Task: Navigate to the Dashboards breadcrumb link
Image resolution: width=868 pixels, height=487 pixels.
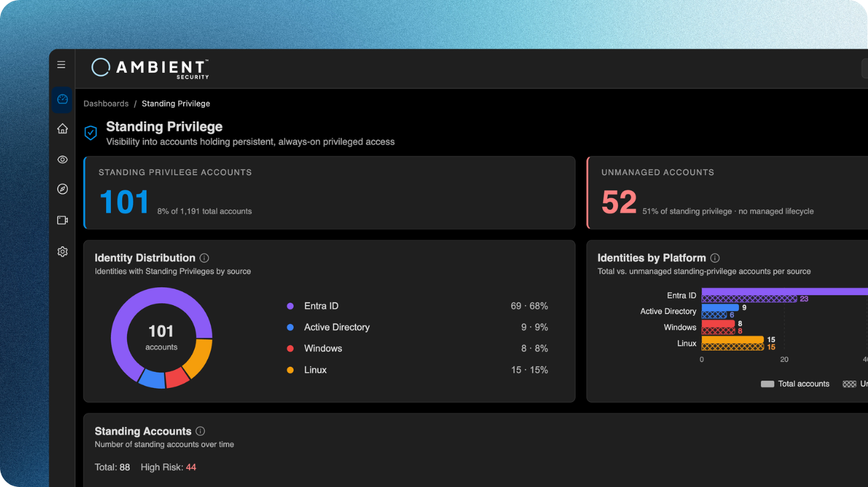Action: [x=106, y=104]
